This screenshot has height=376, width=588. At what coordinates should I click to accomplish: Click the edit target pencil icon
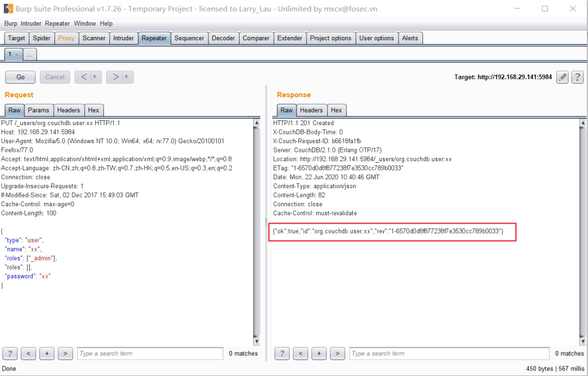[x=562, y=77]
